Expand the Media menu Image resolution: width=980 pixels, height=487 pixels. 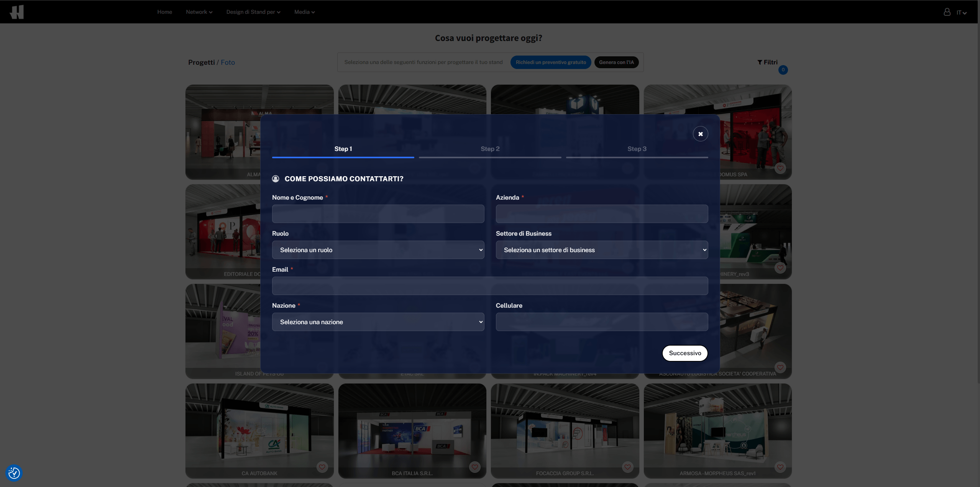(x=304, y=12)
